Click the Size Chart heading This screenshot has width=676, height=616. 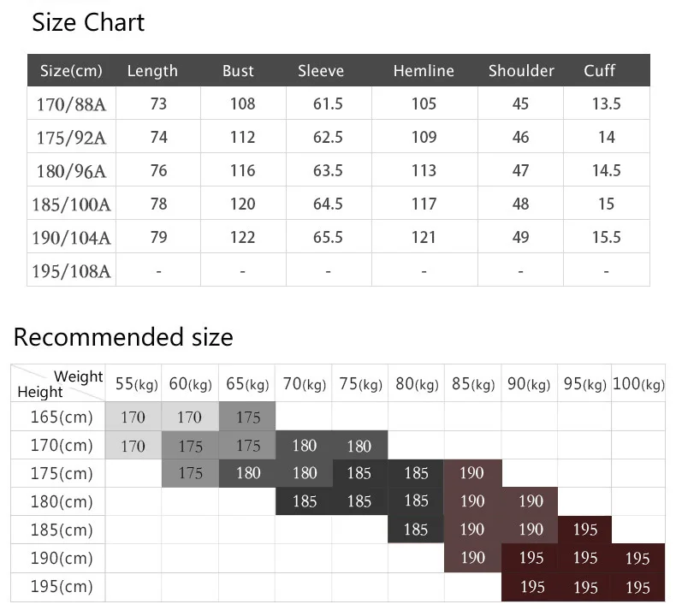click(x=88, y=22)
